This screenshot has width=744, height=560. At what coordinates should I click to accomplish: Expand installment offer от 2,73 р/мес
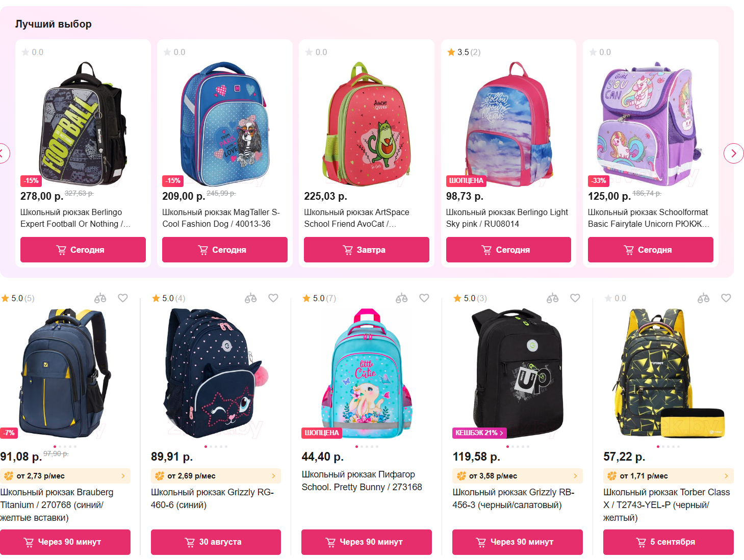[x=65, y=476]
